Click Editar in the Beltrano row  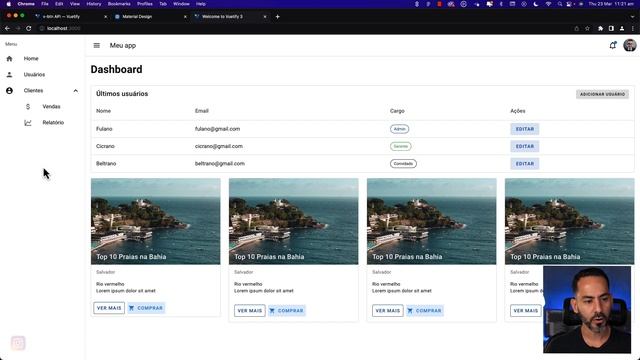point(524,164)
